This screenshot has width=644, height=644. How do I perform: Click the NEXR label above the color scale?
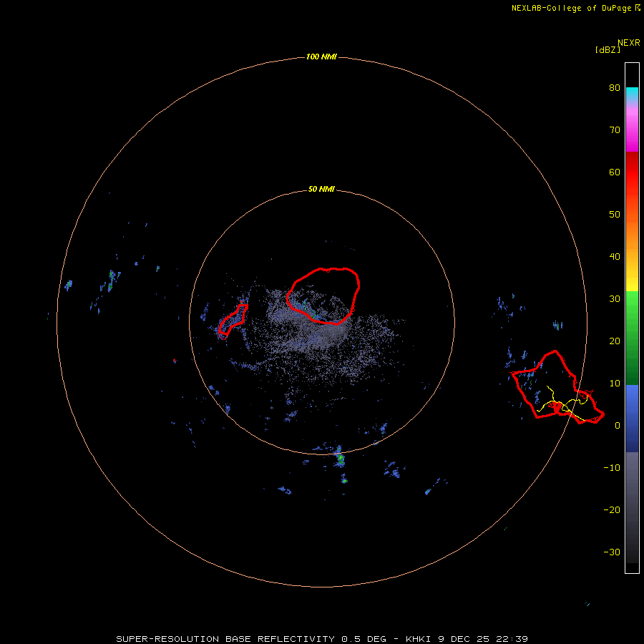tap(629, 43)
